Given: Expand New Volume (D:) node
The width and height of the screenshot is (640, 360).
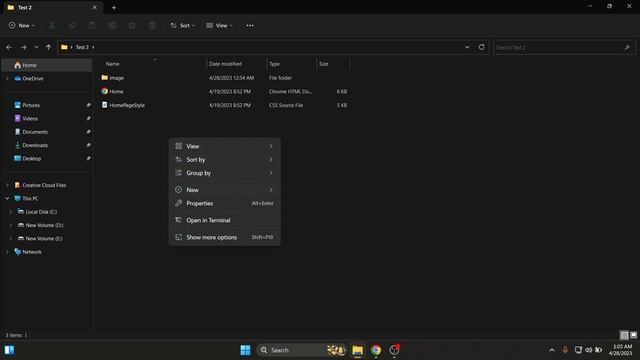Looking at the screenshot, I should 11,225.
